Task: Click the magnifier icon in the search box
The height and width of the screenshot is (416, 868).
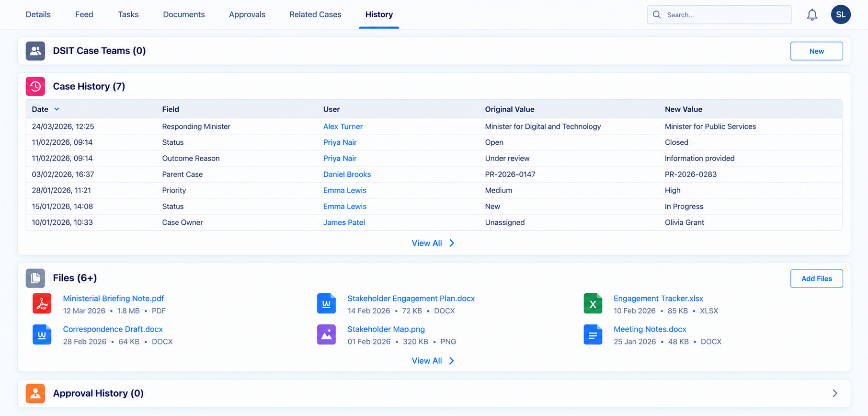Action: pyautogui.click(x=657, y=15)
